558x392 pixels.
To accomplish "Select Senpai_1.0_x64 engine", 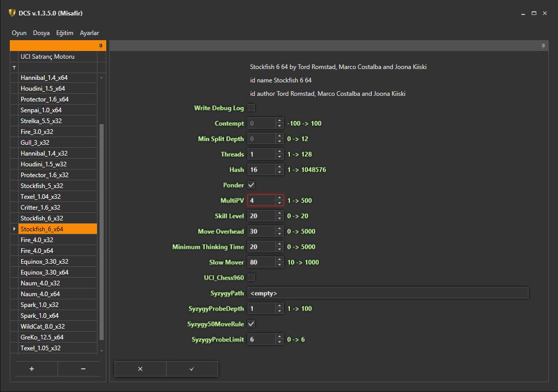I will (58, 110).
